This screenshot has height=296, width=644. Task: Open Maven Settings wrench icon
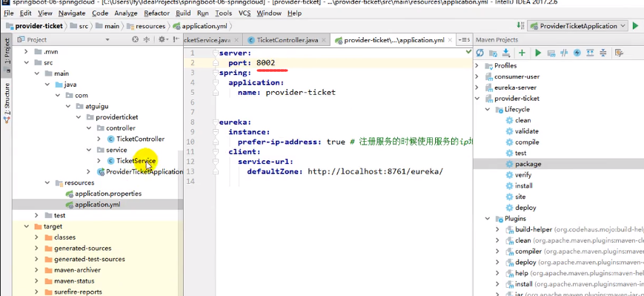(x=619, y=53)
